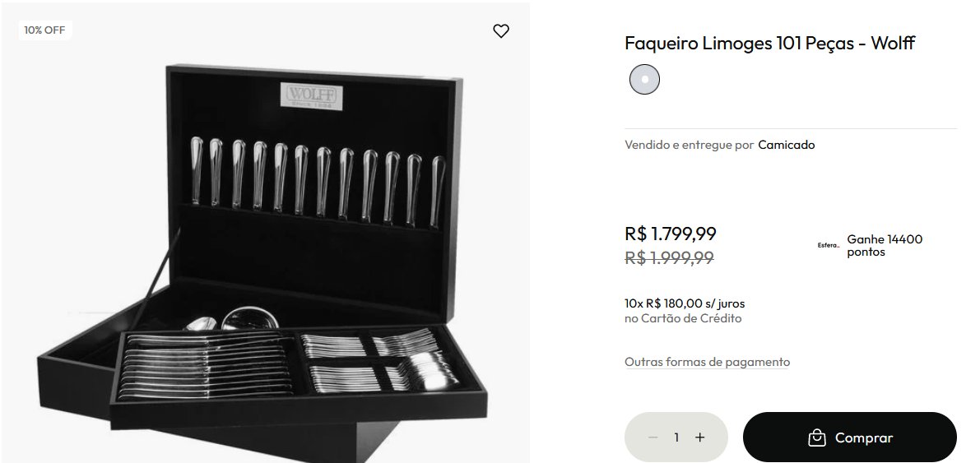Click the row of spoons in box lid

coord(318,181)
